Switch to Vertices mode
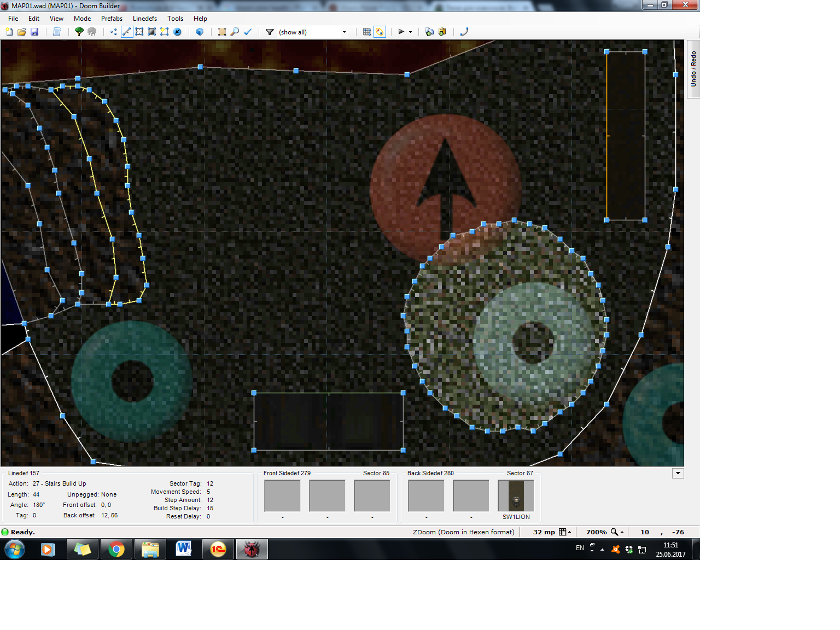The height and width of the screenshot is (630, 840). click(114, 32)
